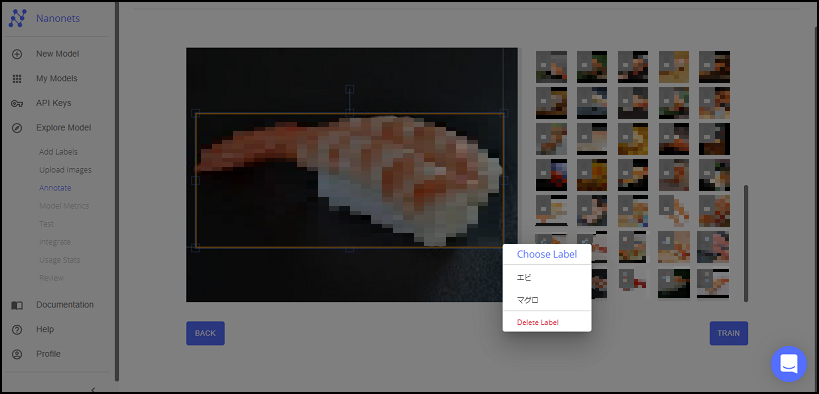819x394 pixels.
Task: Click the Nanonets logo icon
Action: pyautogui.click(x=17, y=18)
